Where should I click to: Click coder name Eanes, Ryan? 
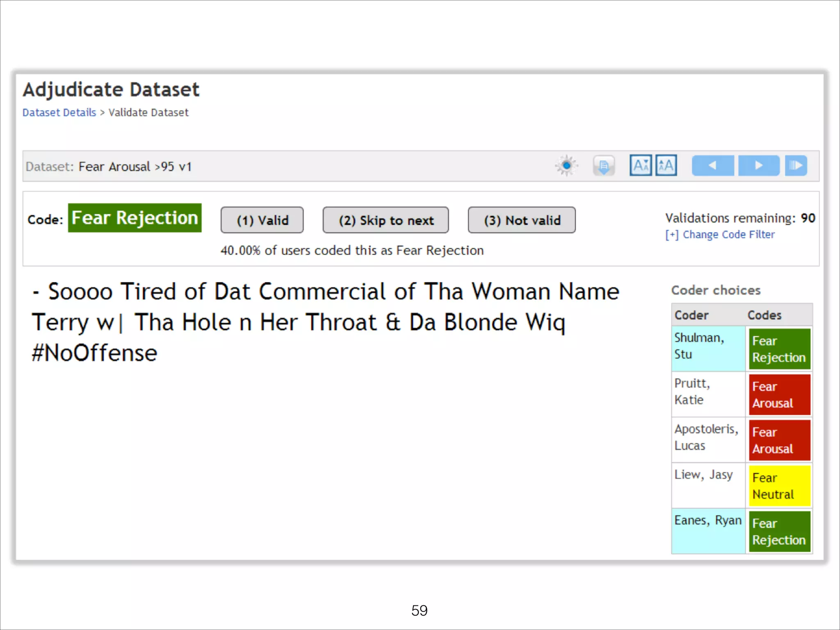pos(708,520)
